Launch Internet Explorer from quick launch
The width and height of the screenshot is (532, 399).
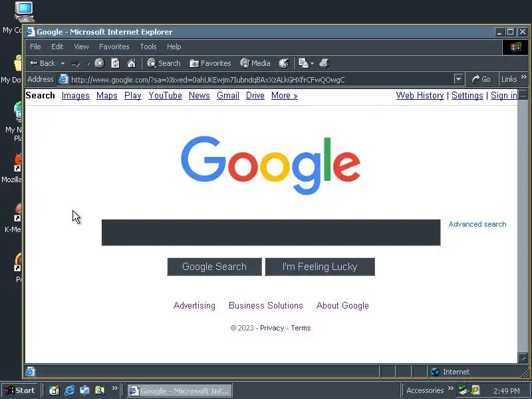[x=70, y=390]
